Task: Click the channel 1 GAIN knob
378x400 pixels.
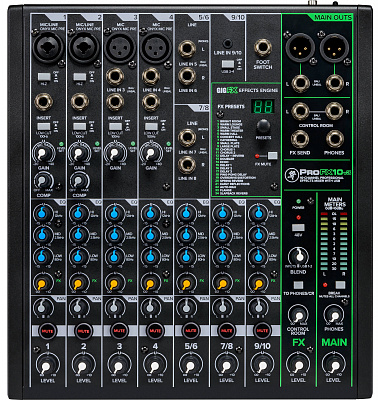Action: tap(43, 153)
